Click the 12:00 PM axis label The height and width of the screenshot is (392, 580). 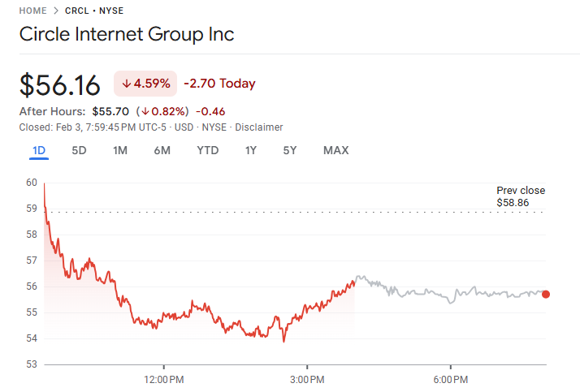[x=163, y=380]
